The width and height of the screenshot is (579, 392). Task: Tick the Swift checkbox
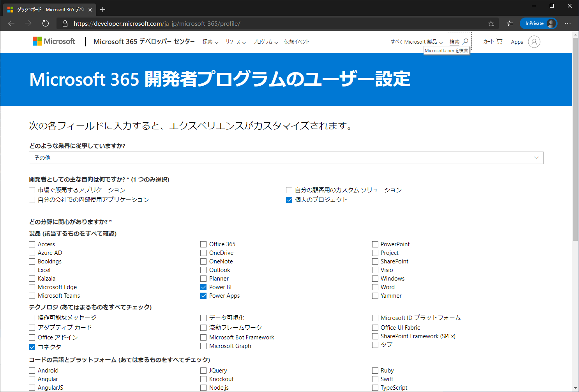pyautogui.click(x=375, y=379)
